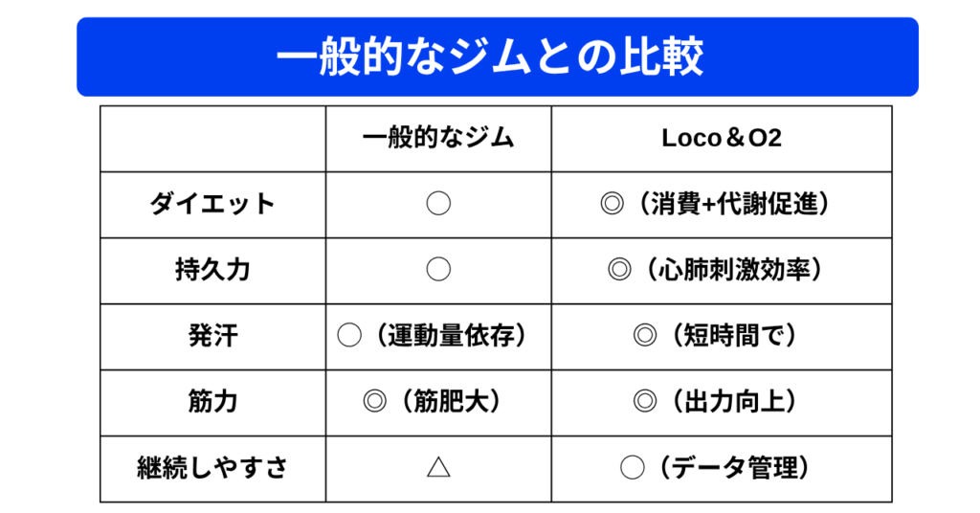Click the double circle beside 心肺刺激効率
The height and width of the screenshot is (513, 980).
(618, 270)
